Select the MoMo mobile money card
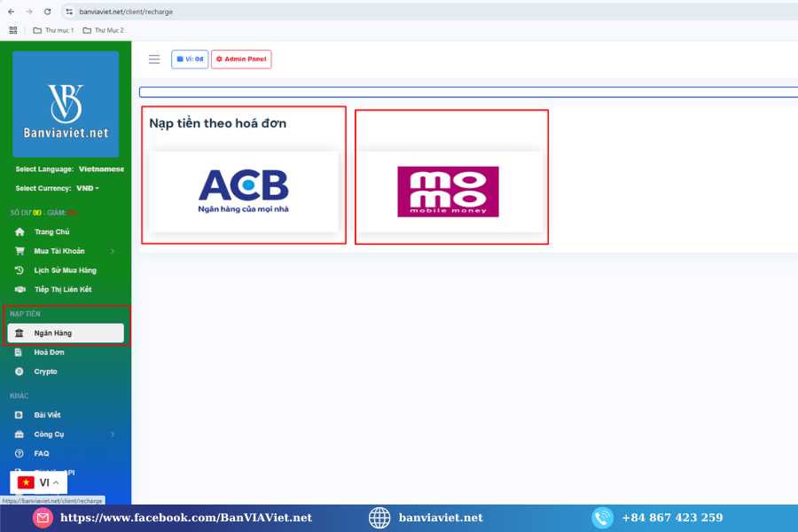 450,192
